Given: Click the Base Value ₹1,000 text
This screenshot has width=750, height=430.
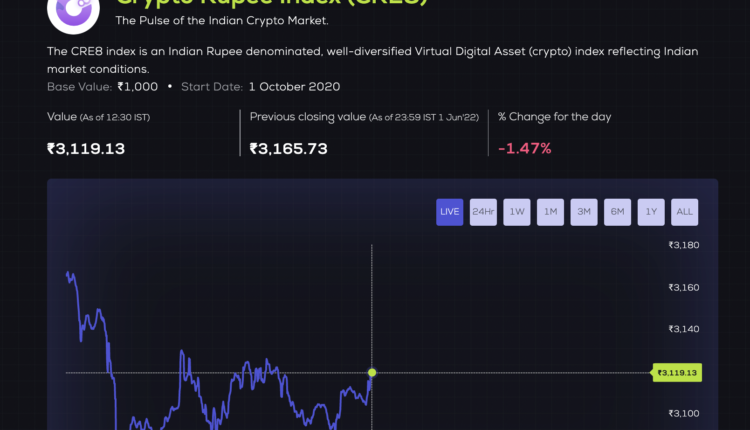Looking at the screenshot, I should [102, 87].
